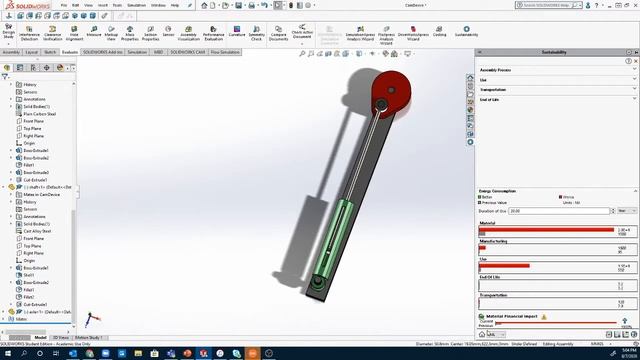Screen dimensions: 640x360
Task: Open DriveWorksXpress Wizard
Action: tap(413, 33)
